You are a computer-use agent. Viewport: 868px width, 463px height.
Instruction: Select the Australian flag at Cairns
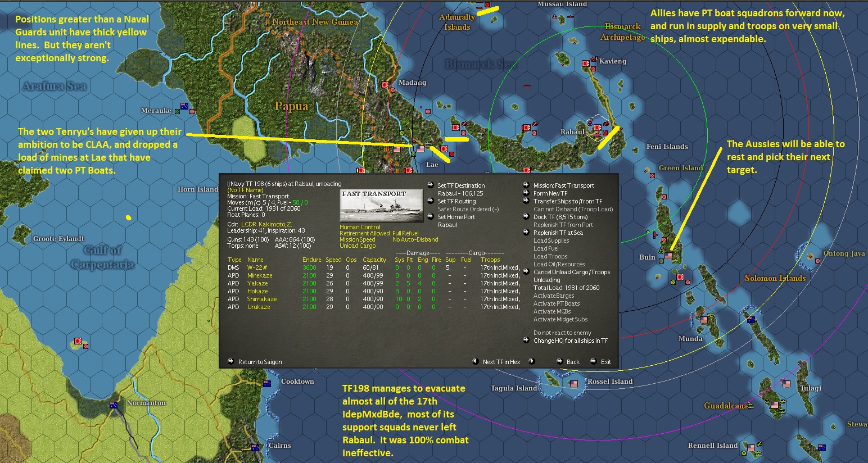tap(255, 448)
